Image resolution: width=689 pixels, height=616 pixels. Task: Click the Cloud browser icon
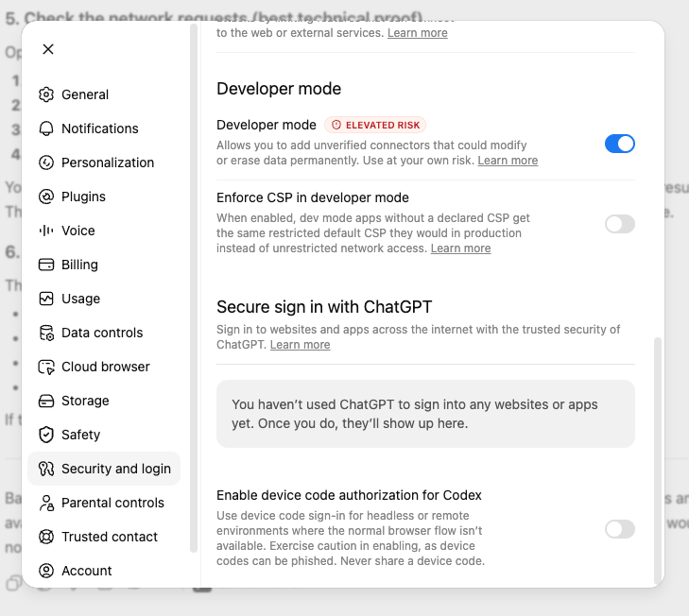click(x=46, y=367)
